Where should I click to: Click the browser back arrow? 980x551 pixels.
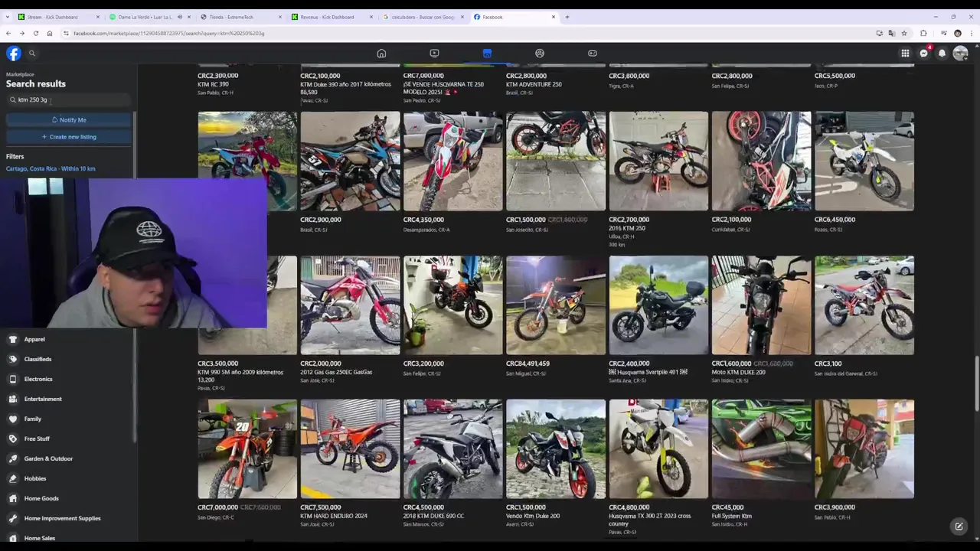(x=8, y=33)
